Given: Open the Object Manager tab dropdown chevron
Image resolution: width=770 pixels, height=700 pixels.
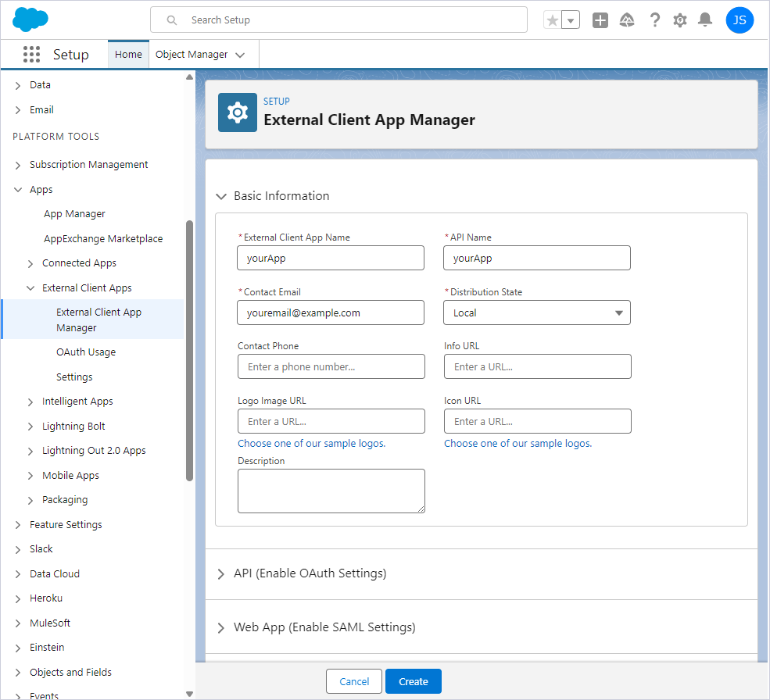Looking at the screenshot, I should [240, 55].
